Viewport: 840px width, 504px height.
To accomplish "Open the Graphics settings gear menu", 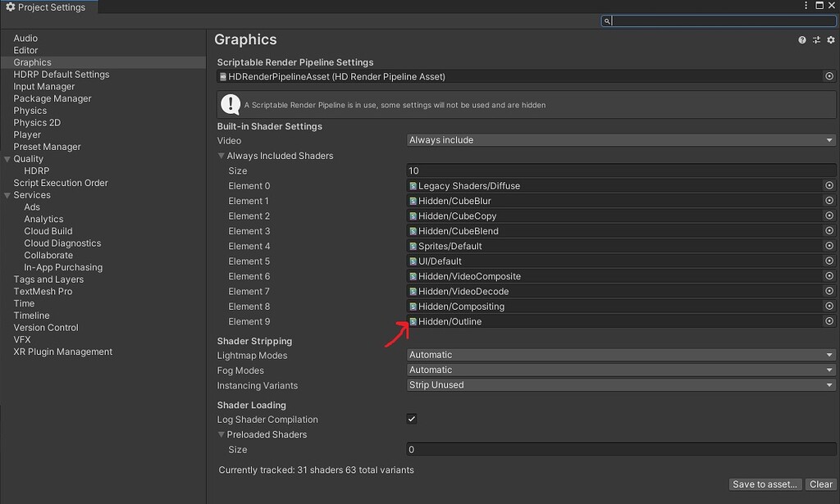I will point(830,40).
